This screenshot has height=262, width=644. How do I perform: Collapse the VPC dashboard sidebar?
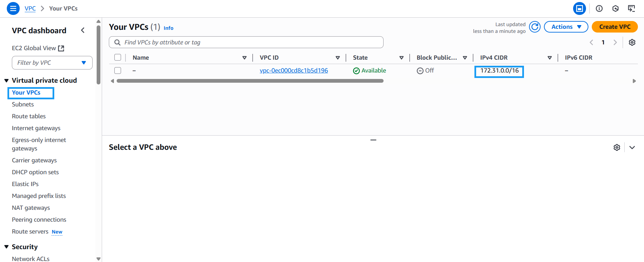[x=83, y=31]
